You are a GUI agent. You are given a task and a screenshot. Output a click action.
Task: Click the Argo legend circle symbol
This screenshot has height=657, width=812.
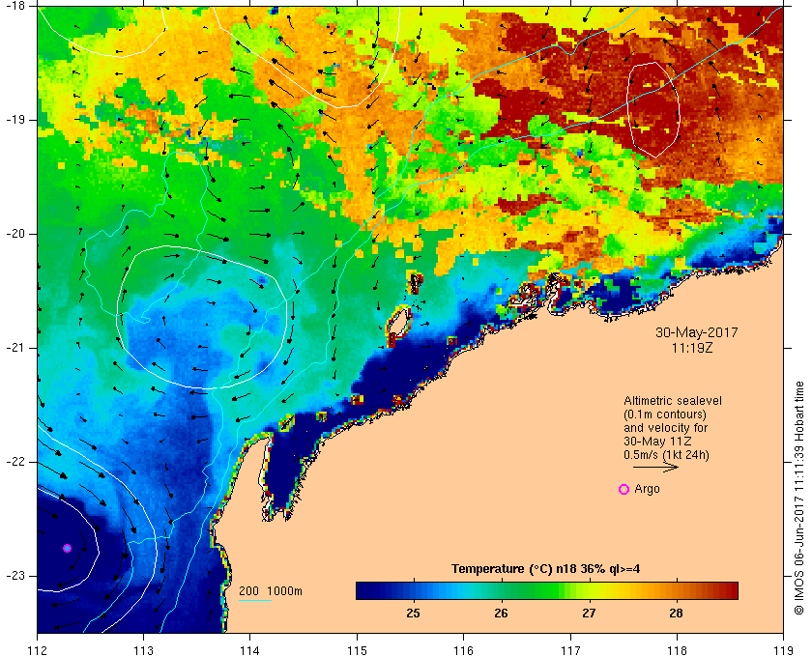[624, 489]
